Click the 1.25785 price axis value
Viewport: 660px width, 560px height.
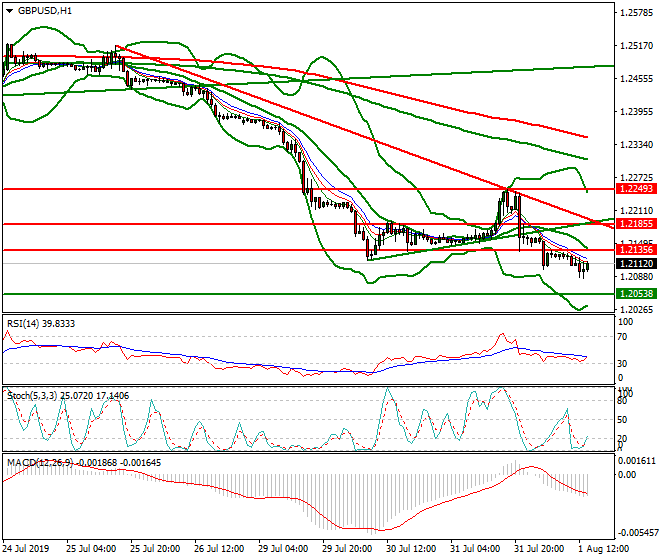click(x=636, y=13)
